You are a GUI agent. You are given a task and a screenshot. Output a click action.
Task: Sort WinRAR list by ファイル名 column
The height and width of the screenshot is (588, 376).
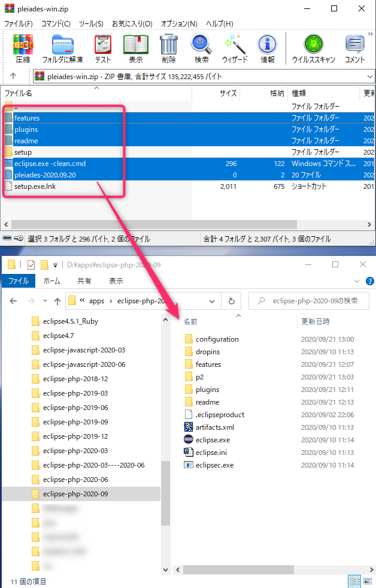[x=96, y=94]
